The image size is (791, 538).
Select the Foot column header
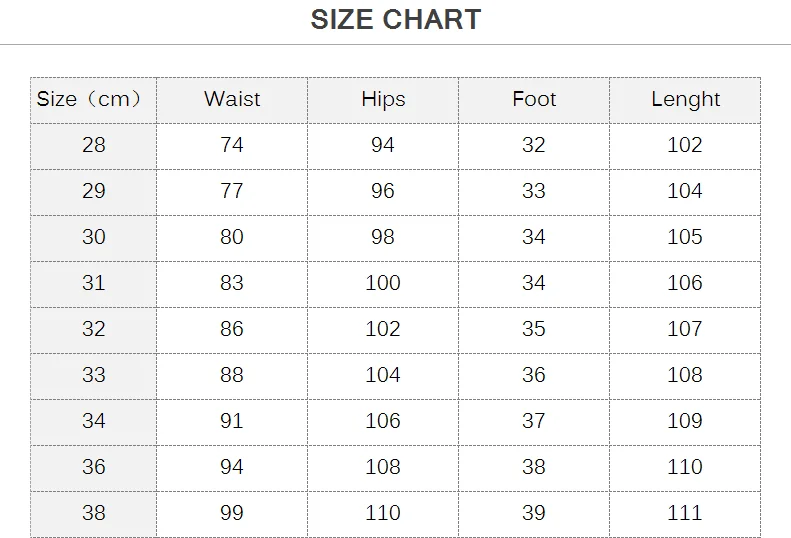(534, 99)
